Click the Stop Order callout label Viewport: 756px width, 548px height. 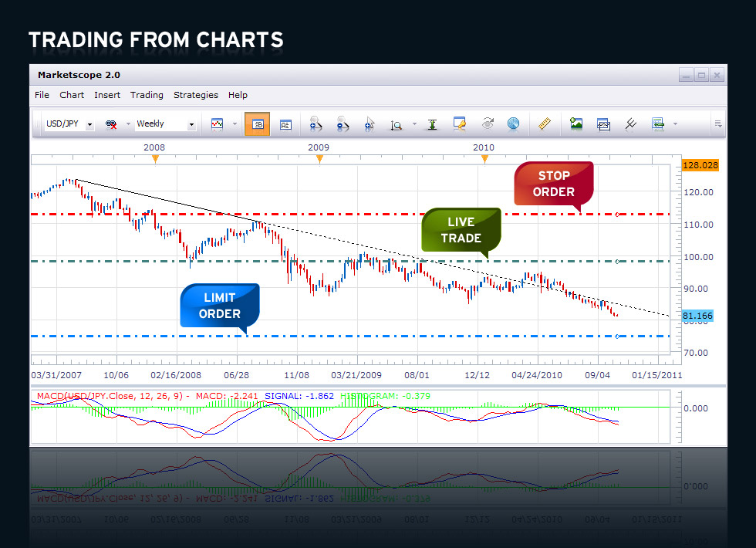(x=554, y=184)
